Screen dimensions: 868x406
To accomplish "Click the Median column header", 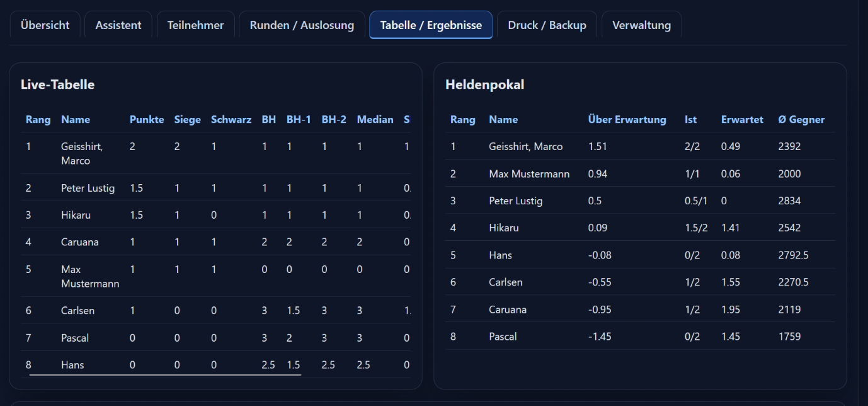I will point(375,119).
